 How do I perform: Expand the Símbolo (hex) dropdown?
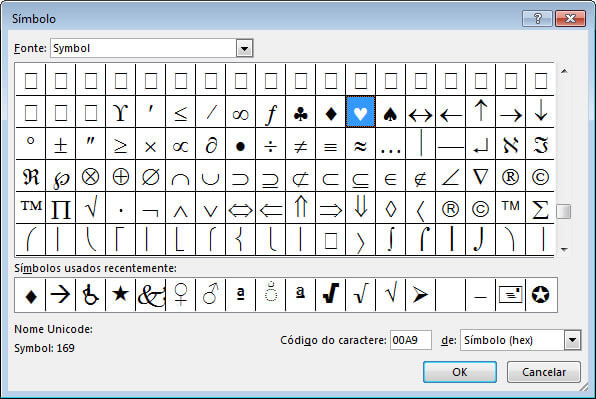(x=573, y=340)
